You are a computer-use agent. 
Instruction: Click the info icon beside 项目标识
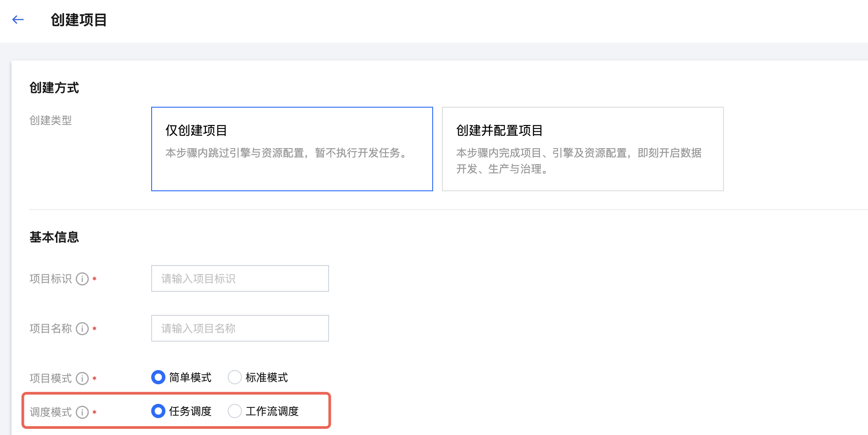click(82, 279)
